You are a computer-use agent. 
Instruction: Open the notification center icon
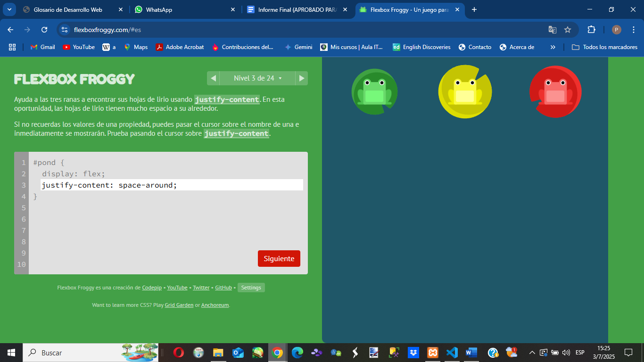[628, 353]
